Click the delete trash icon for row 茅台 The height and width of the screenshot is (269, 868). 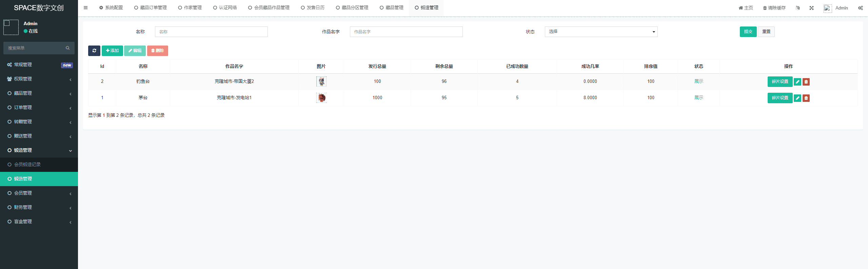[806, 98]
